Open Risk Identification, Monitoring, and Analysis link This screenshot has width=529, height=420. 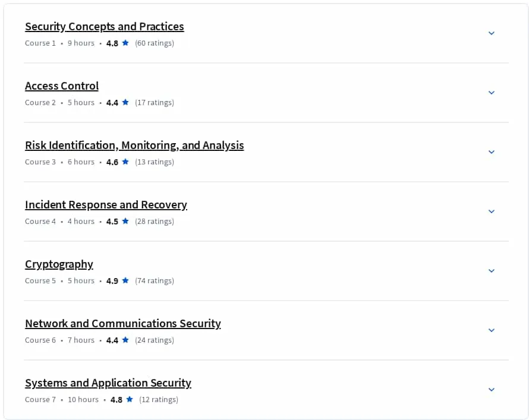click(x=134, y=146)
